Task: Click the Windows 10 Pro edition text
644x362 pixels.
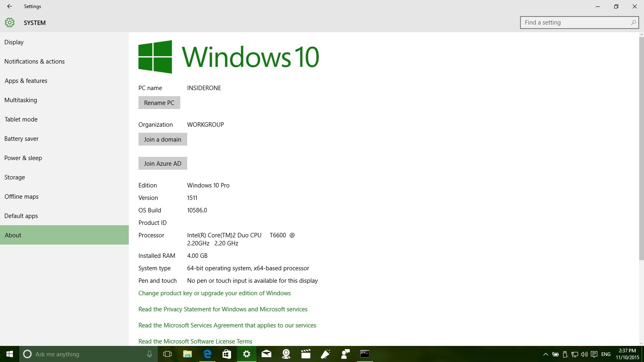Action: (208, 185)
